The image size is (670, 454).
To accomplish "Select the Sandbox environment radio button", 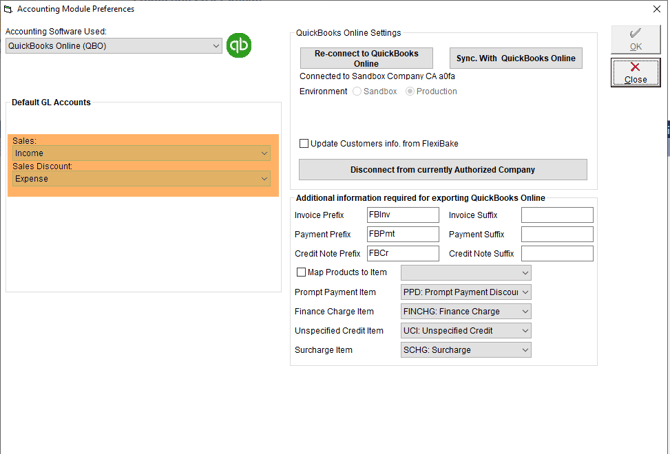I will 357,91.
